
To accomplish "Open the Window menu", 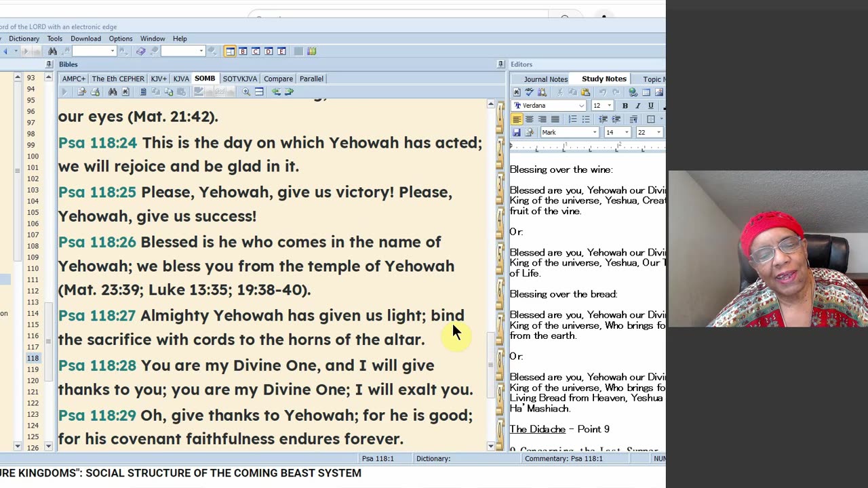I will (153, 39).
